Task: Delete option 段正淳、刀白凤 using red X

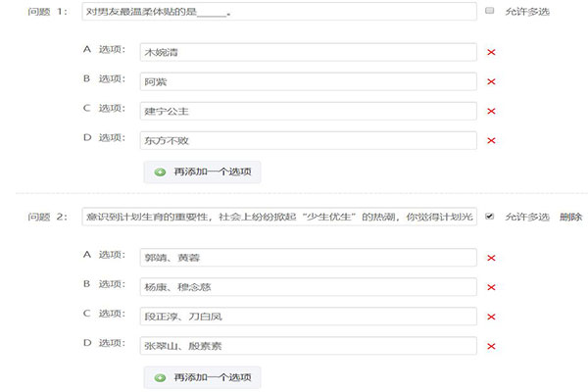Action: [x=491, y=317]
